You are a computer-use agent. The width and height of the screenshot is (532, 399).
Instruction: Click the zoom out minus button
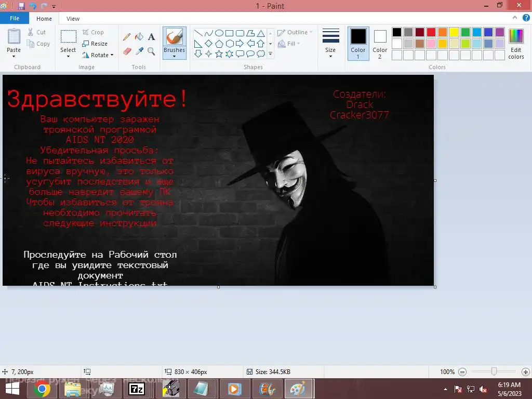[462, 372]
